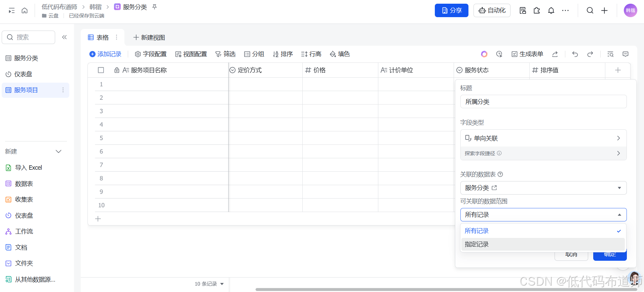Open 分组 grouping
The width and height of the screenshot is (644, 292).
click(x=254, y=54)
